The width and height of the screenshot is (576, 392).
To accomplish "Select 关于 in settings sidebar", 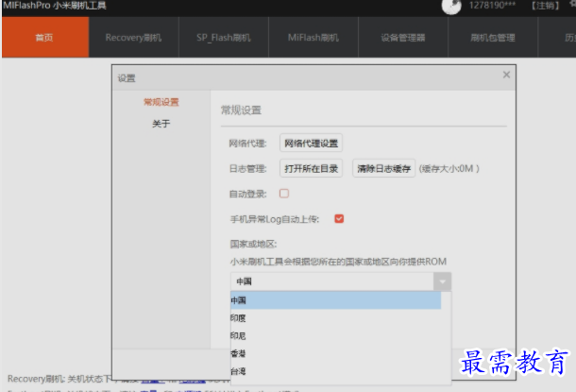I will pyautogui.click(x=161, y=124).
